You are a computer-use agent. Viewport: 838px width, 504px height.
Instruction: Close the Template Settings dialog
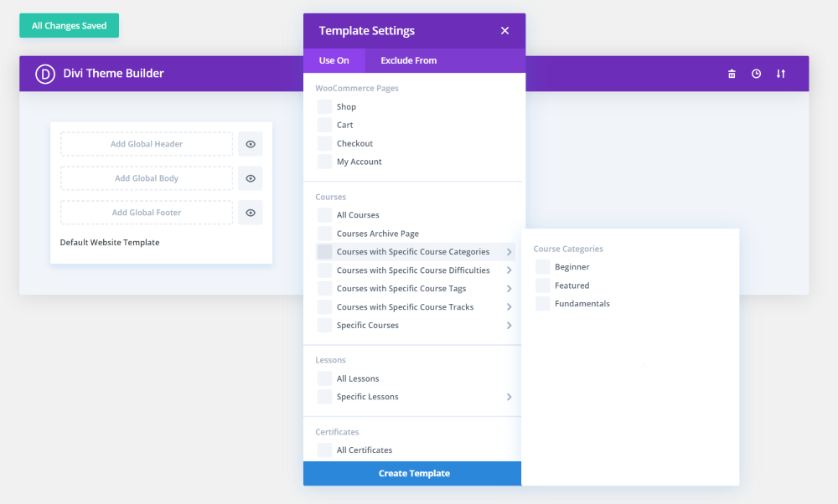pyautogui.click(x=504, y=31)
